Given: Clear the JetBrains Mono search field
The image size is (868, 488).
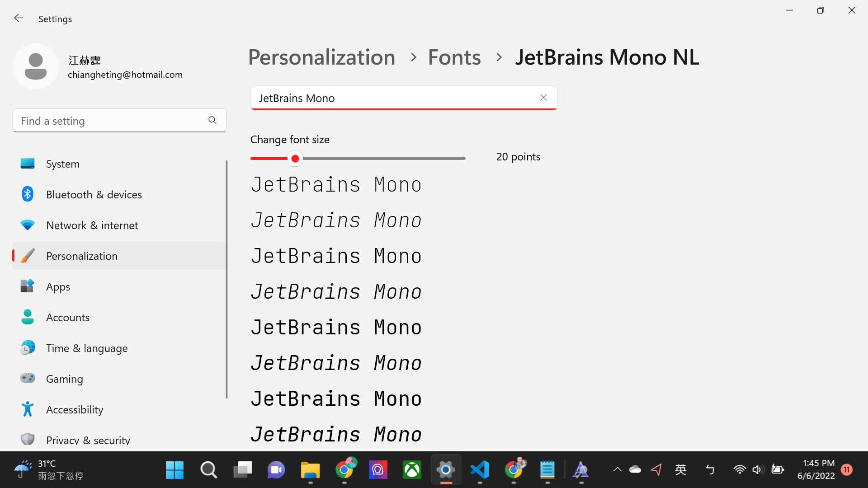Looking at the screenshot, I should (x=542, y=97).
